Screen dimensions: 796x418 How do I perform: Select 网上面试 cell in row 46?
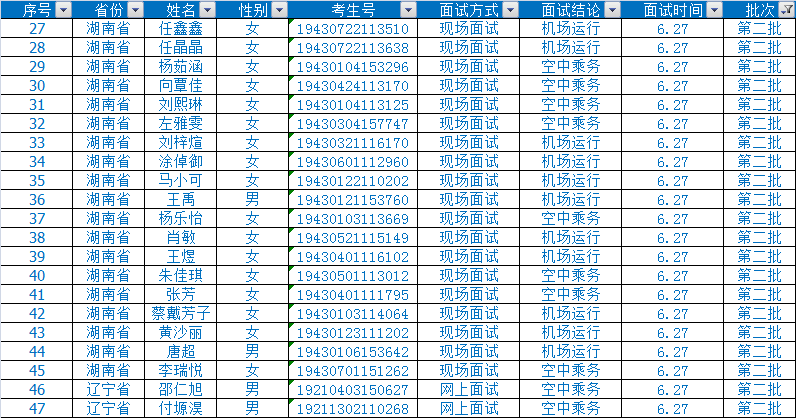click(469, 390)
